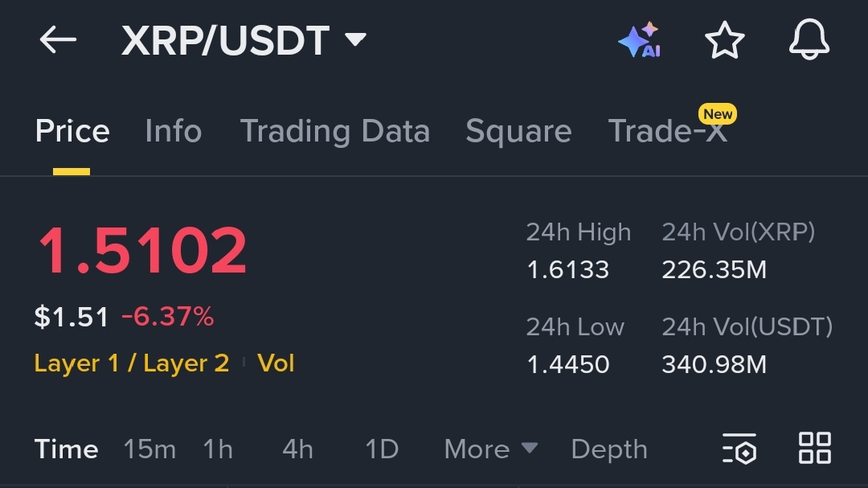868x488 pixels.
Task: Go to the Square tab
Action: click(518, 131)
